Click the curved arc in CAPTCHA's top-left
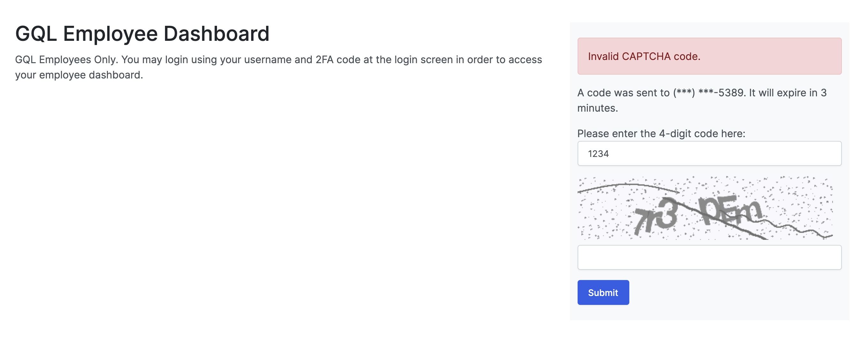The image size is (868, 347). (x=628, y=187)
